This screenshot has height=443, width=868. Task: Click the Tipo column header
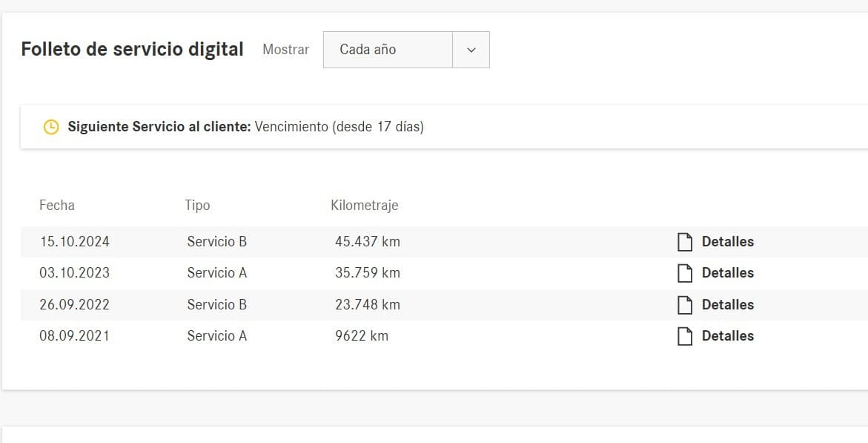[197, 206]
